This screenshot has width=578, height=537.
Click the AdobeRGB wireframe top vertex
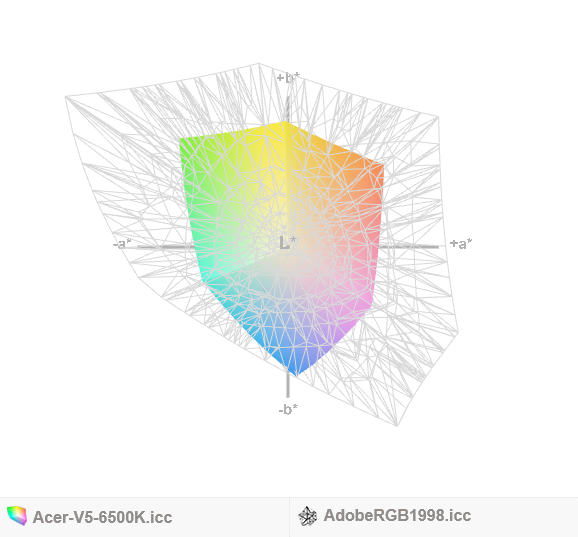(x=258, y=64)
